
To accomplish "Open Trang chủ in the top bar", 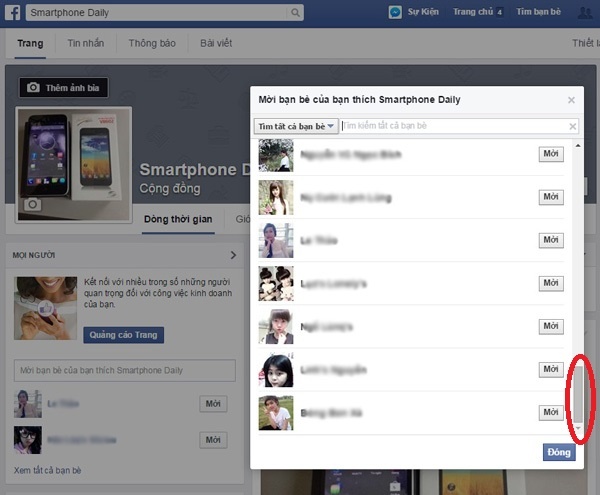I will tap(472, 13).
